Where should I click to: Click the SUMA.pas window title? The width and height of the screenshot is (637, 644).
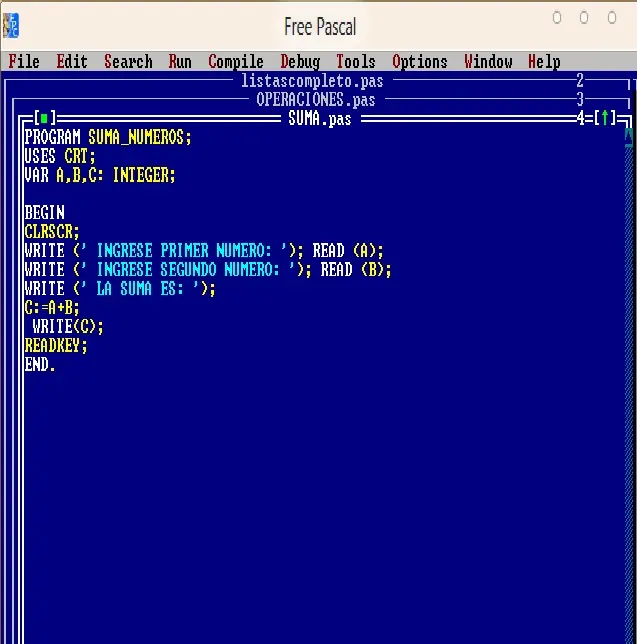tap(320, 119)
